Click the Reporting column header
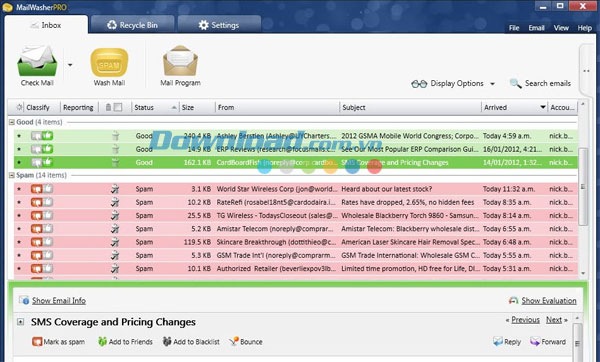 click(x=78, y=108)
